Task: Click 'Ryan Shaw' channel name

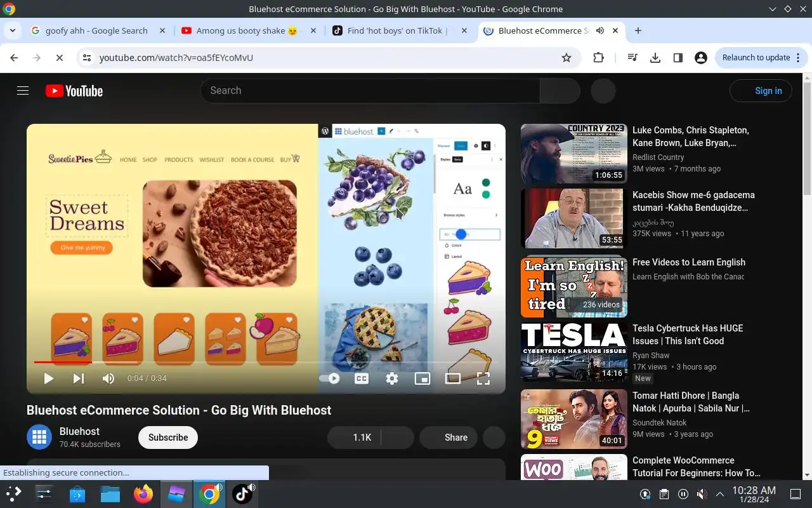Action: pos(651,356)
